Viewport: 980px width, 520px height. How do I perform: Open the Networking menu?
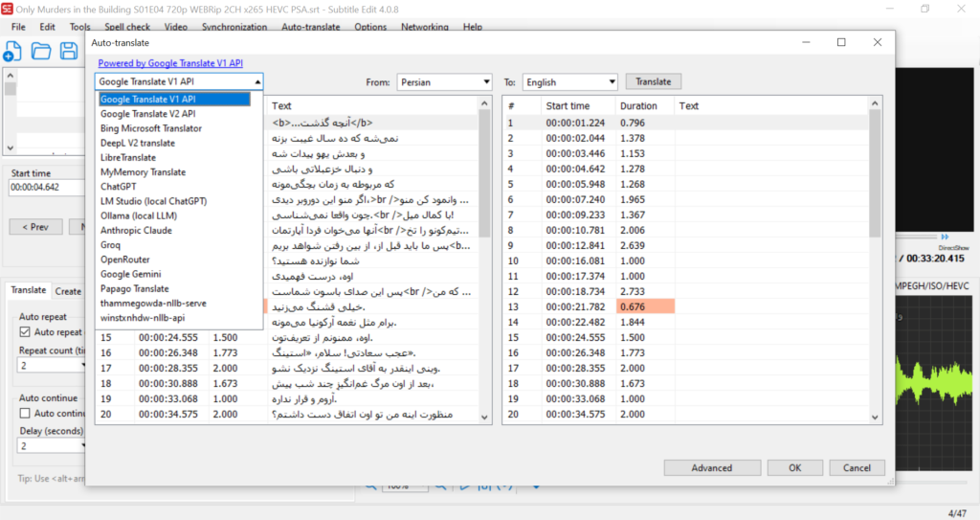(424, 27)
